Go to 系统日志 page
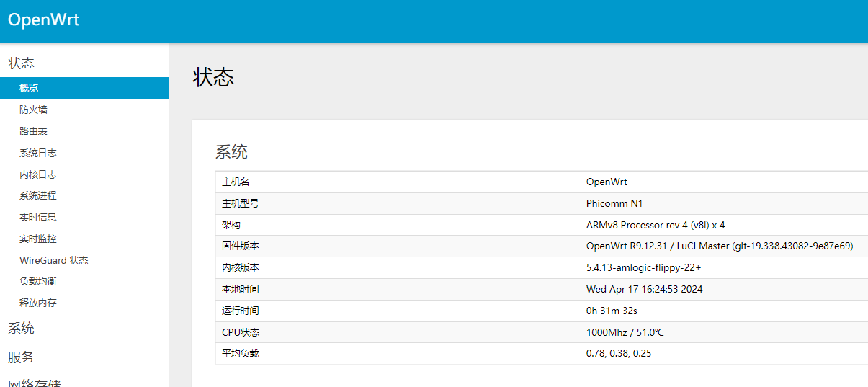 click(38, 153)
